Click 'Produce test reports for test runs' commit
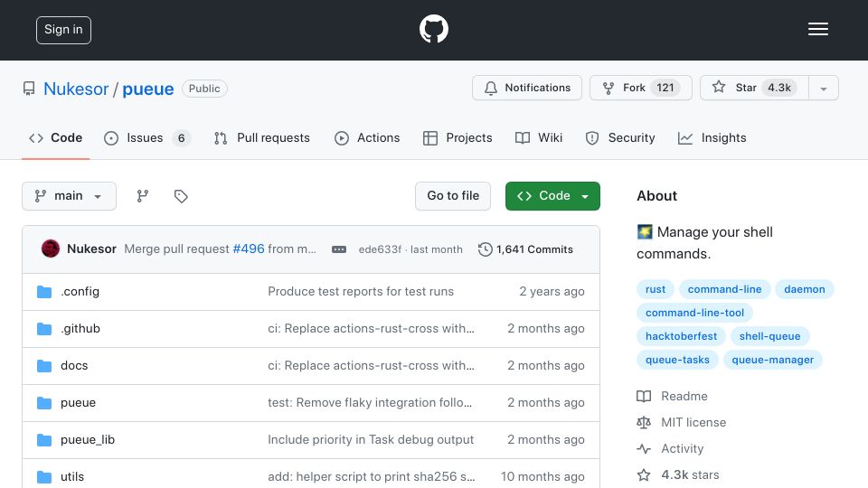This screenshot has width=868, height=488. click(x=361, y=292)
